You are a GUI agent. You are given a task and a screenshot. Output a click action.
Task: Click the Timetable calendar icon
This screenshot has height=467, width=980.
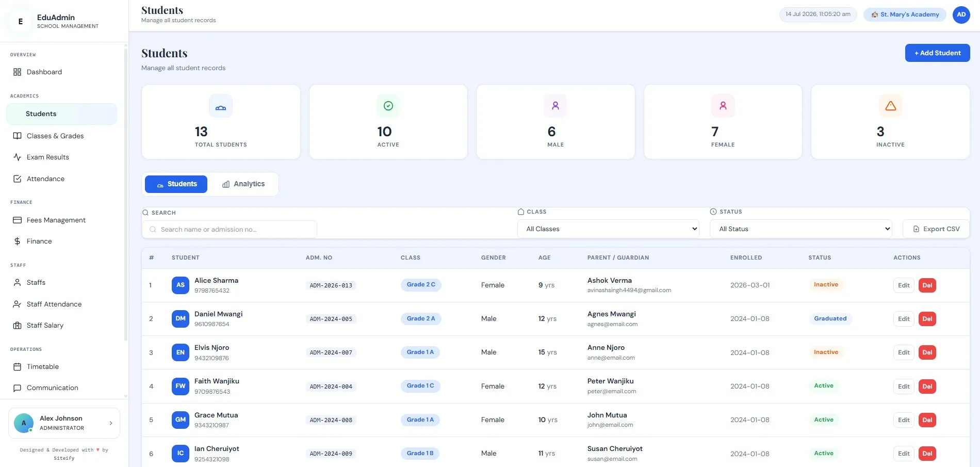pos(17,366)
